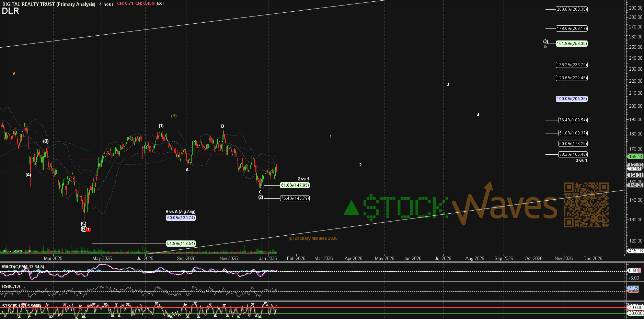644x319 pixels.
Task: Select the olive (B) wave label
Action: (174, 116)
